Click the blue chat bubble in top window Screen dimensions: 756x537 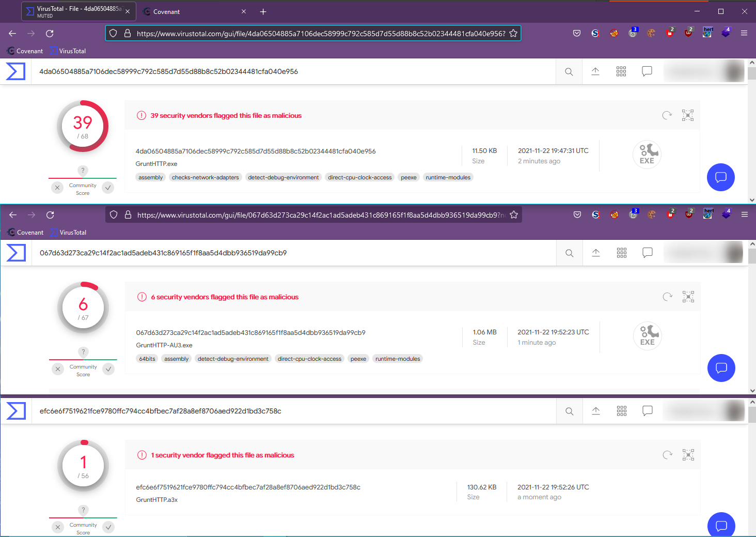pyautogui.click(x=721, y=177)
